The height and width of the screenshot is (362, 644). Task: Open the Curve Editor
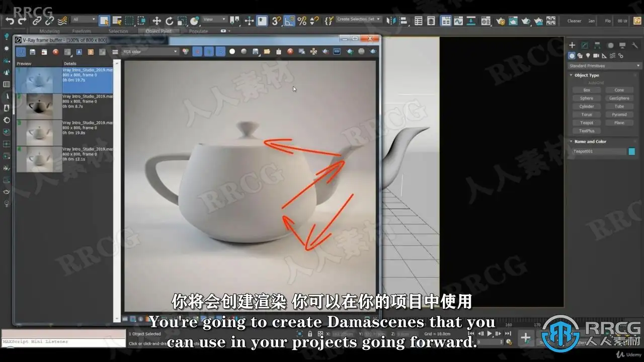[x=458, y=21]
